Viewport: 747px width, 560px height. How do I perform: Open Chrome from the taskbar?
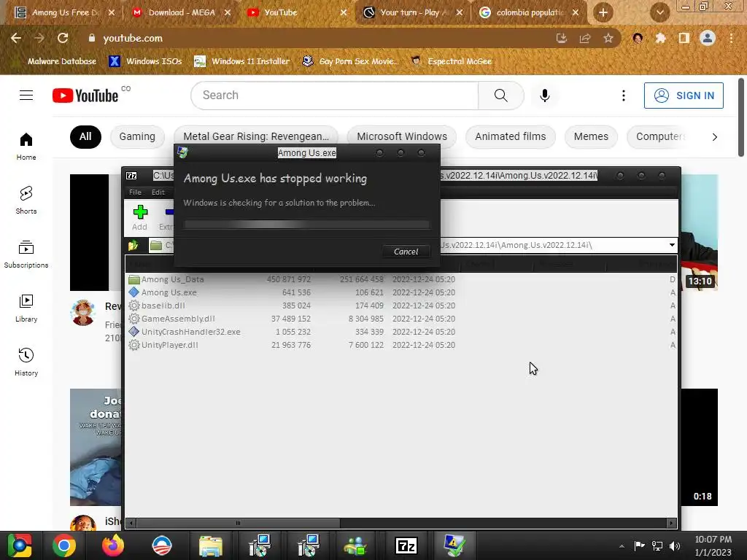64,545
